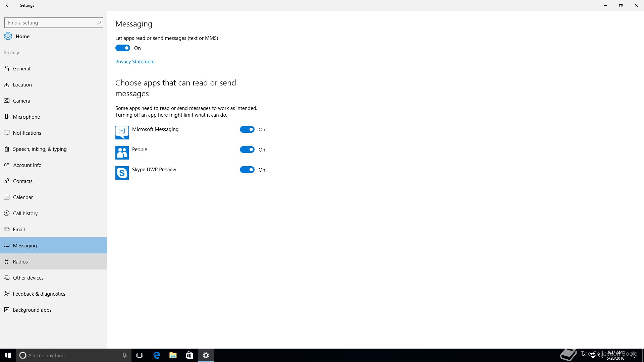Click the Settings app on the taskbar
The height and width of the screenshot is (362, 644).
[206, 355]
